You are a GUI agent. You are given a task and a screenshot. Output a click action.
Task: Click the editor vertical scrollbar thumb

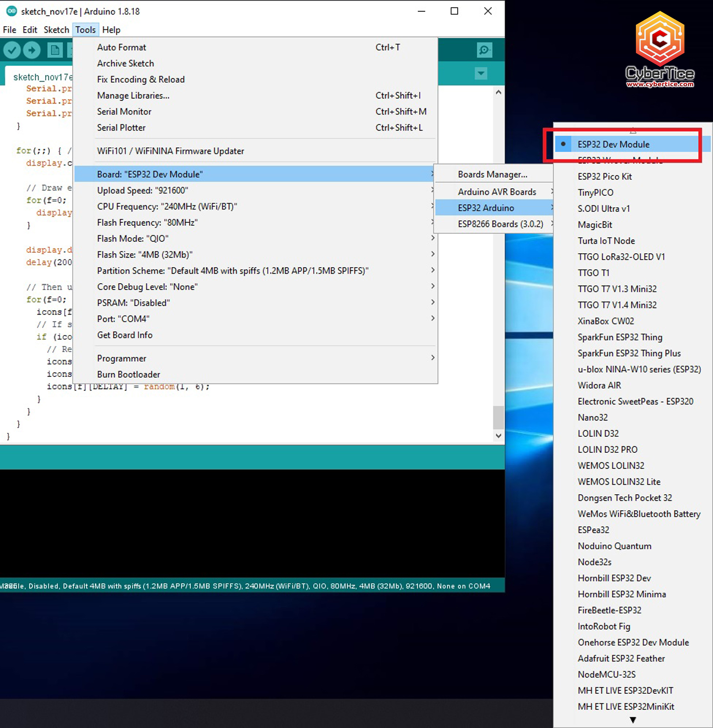(498, 417)
